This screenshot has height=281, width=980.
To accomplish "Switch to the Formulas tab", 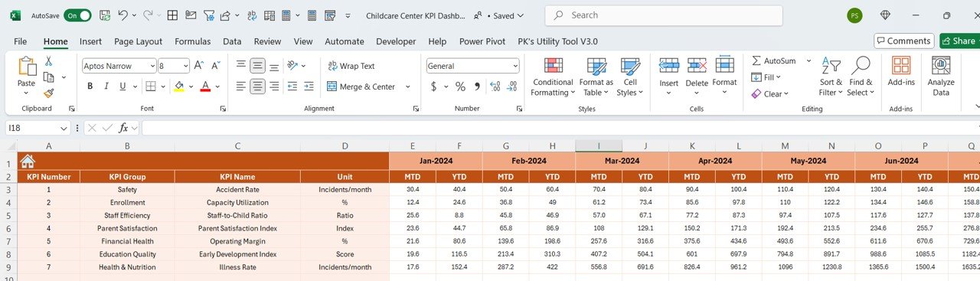I will (192, 41).
